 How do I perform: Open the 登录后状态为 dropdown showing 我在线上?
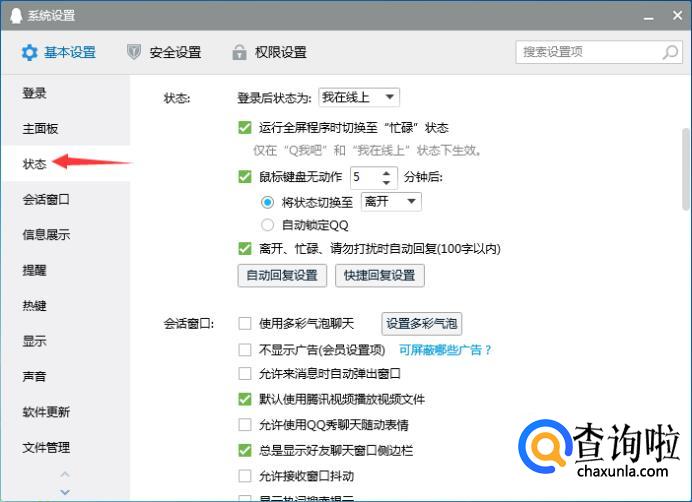click(359, 97)
